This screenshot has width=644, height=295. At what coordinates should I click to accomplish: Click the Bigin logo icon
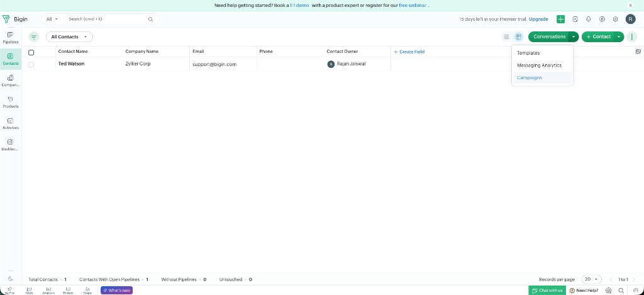tap(6, 19)
